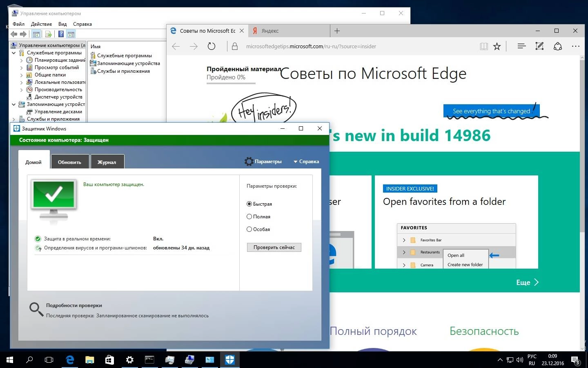
Task: Collapse Запоминающие устройства tree node
Action: click(13, 104)
